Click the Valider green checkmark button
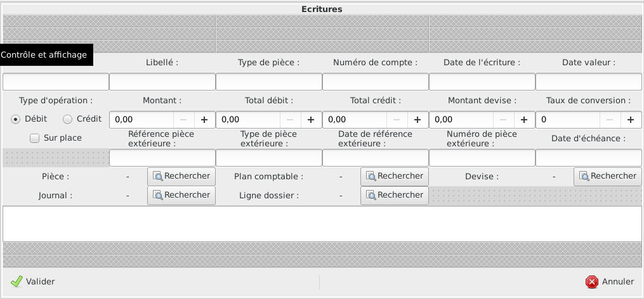The height and width of the screenshot is (299, 644). coord(33,282)
